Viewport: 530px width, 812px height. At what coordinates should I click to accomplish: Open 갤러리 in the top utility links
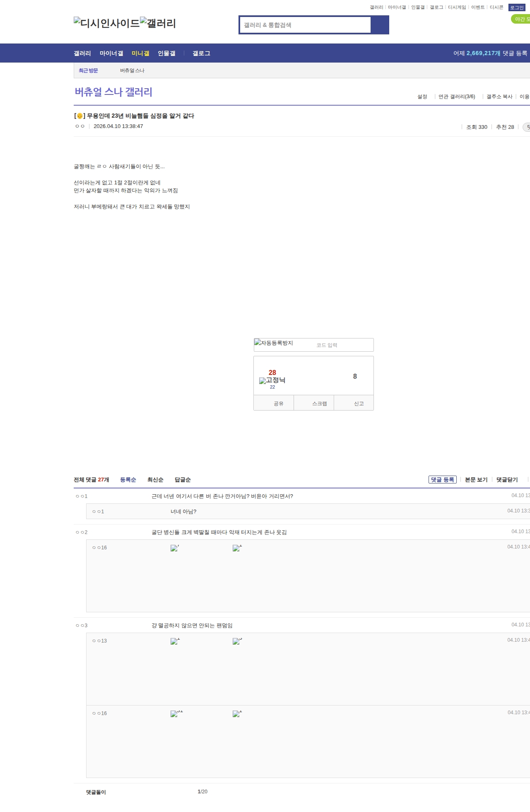(x=376, y=7)
